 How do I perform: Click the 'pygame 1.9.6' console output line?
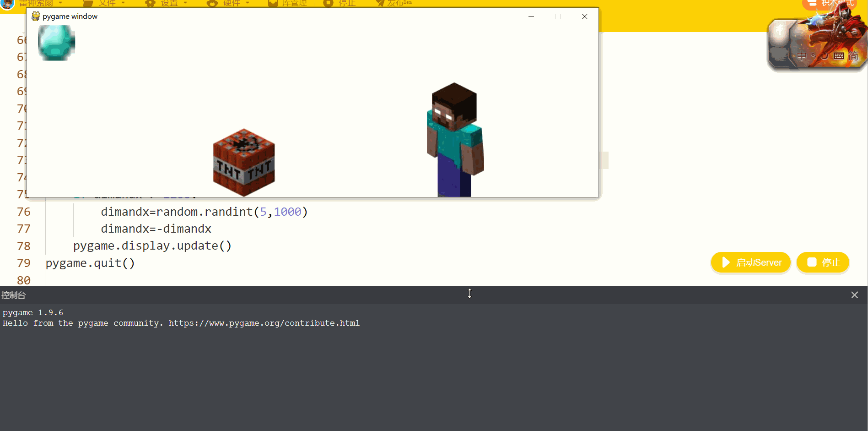pos(33,312)
